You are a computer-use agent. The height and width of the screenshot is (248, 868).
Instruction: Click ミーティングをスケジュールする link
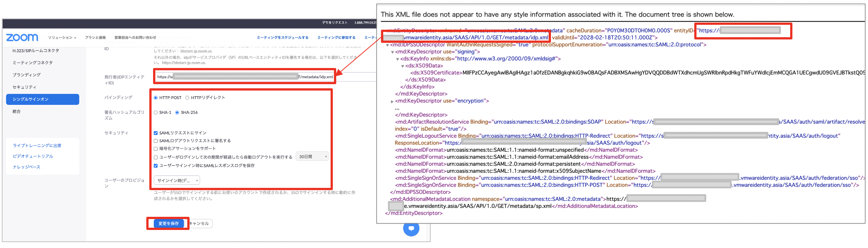[282, 38]
